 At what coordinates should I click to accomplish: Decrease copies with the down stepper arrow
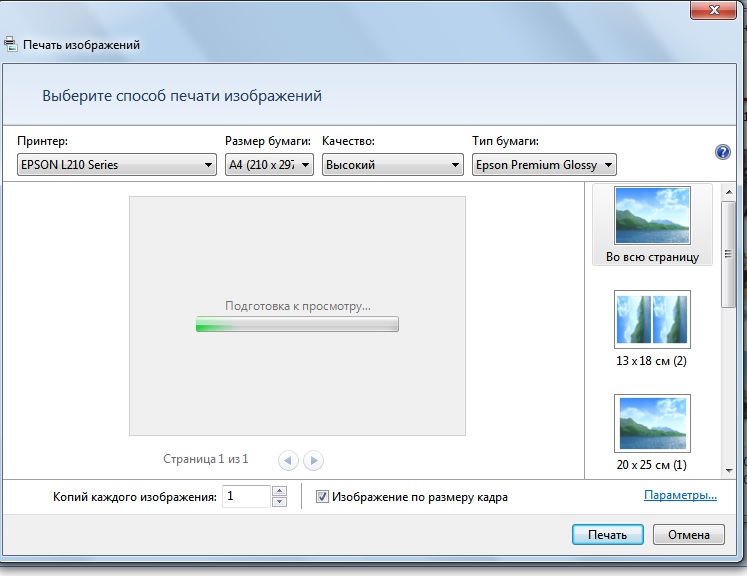pos(280,502)
